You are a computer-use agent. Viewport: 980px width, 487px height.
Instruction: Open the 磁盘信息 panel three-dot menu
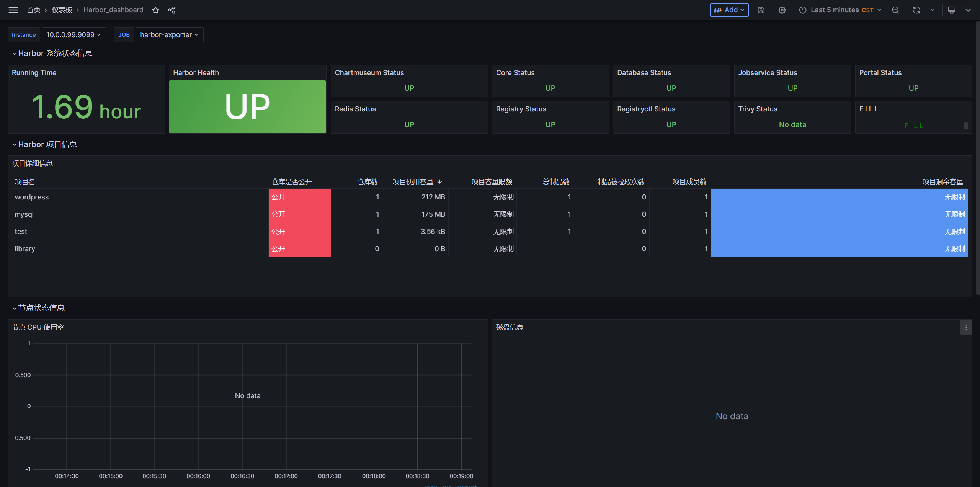(x=966, y=327)
